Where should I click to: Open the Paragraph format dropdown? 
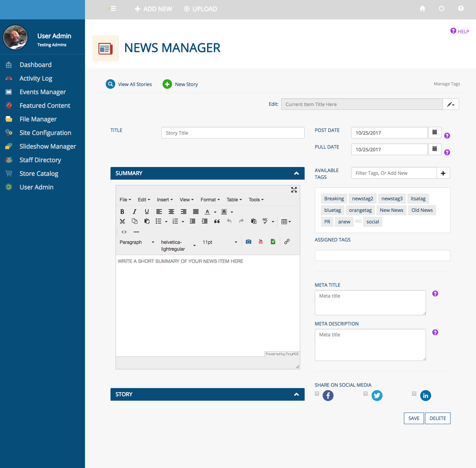click(137, 242)
